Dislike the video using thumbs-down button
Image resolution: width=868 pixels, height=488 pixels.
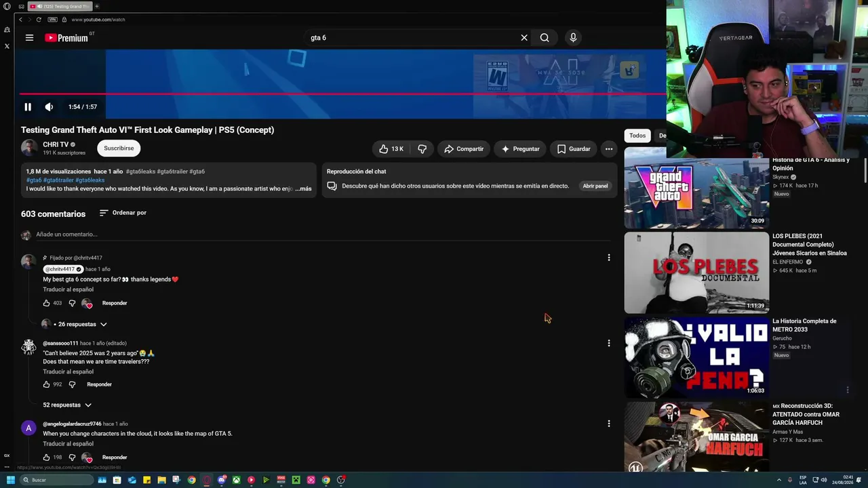pyautogui.click(x=422, y=149)
